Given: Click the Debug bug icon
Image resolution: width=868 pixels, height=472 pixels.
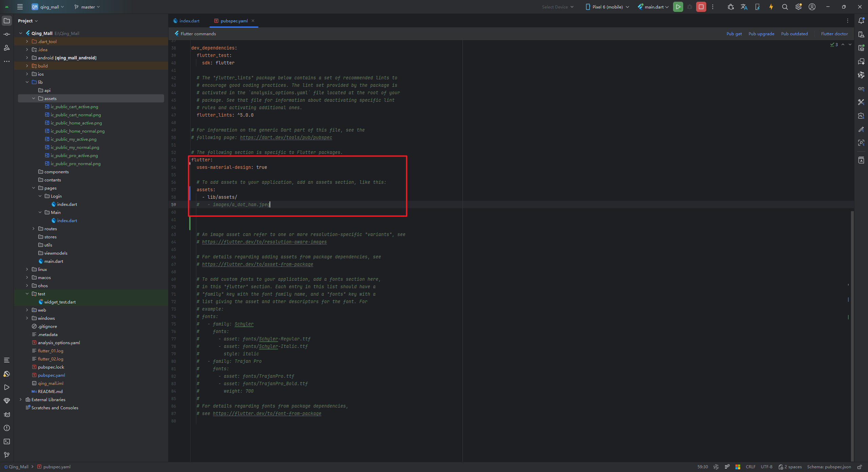Looking at the screenshot, I should click(x=689, y=7).
